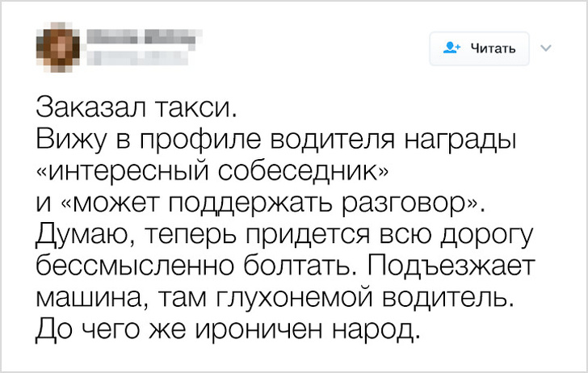Click the blurred username handle
This screenshot has height=373, width=588.
coord(120,57)
